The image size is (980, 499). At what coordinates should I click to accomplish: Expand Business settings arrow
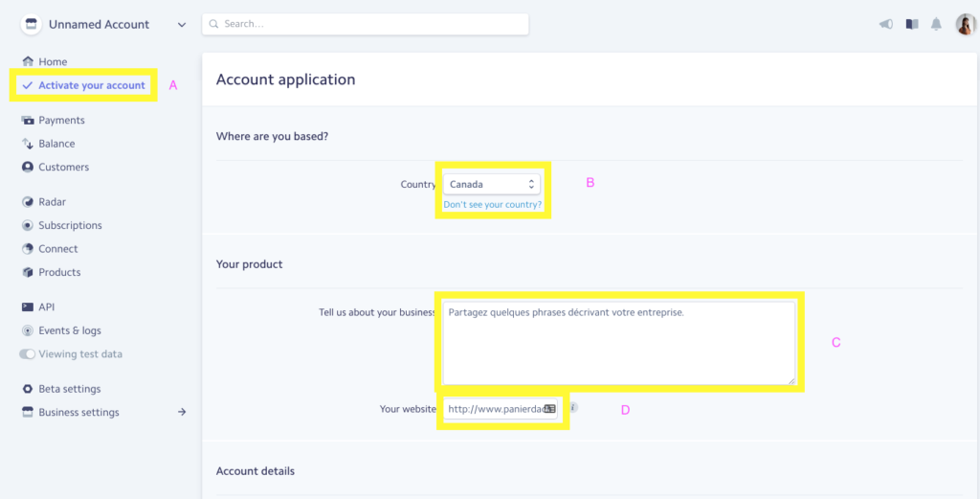[x=182, y=412]
